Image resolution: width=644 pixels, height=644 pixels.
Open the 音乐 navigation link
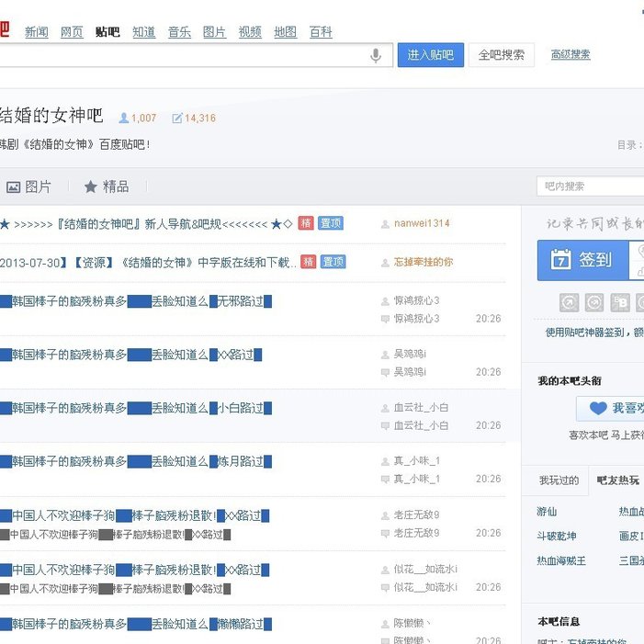(179, 31)
